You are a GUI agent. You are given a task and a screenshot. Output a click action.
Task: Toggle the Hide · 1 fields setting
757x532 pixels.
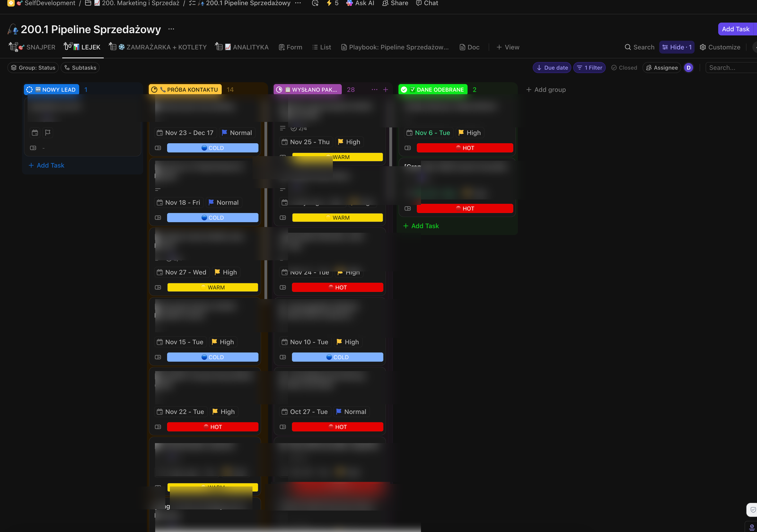point(677,47)
